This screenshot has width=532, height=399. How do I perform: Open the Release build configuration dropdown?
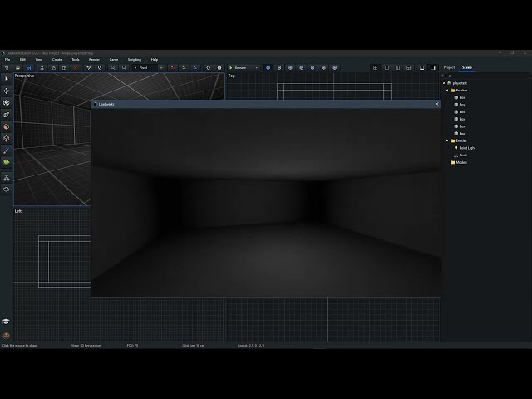247,68
